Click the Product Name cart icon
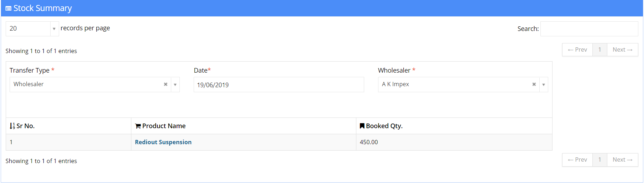This screenshot has height=183, width=644. (138, 126)
